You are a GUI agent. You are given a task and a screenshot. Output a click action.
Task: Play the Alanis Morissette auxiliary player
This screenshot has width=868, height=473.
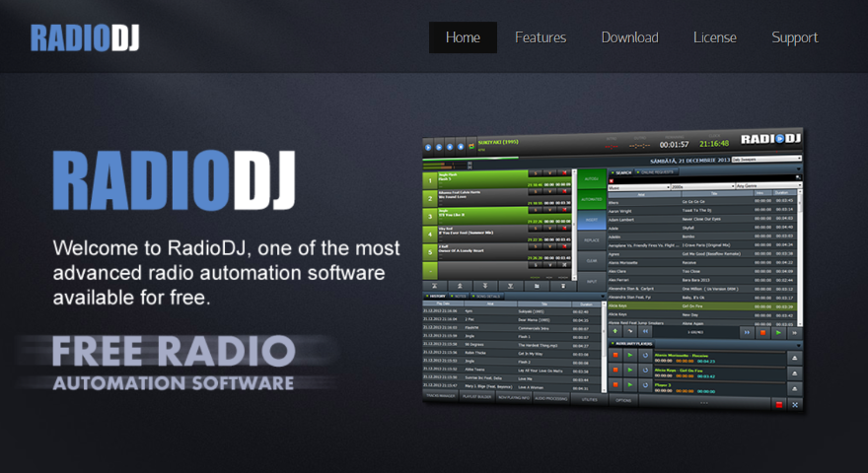[630, 355]
